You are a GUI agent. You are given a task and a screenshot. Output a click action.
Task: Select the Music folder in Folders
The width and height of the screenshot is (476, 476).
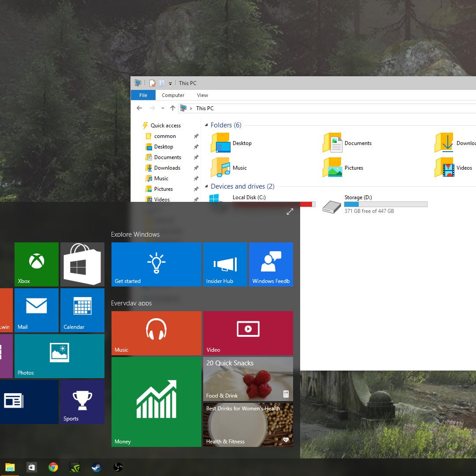click(x=229, y=167)
